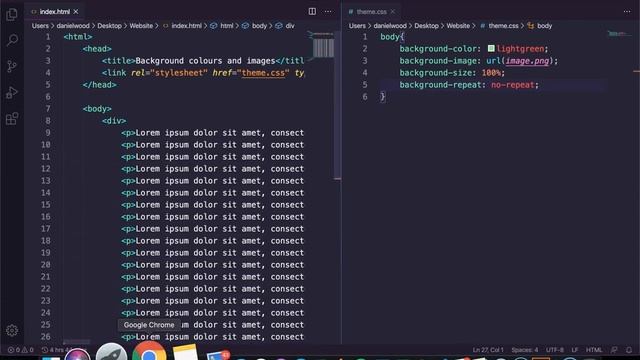Image resolution: width=640 pixels, height=360 pixels.
Task: Open Google Chrome from the Dock
Action: coord(149,352)
